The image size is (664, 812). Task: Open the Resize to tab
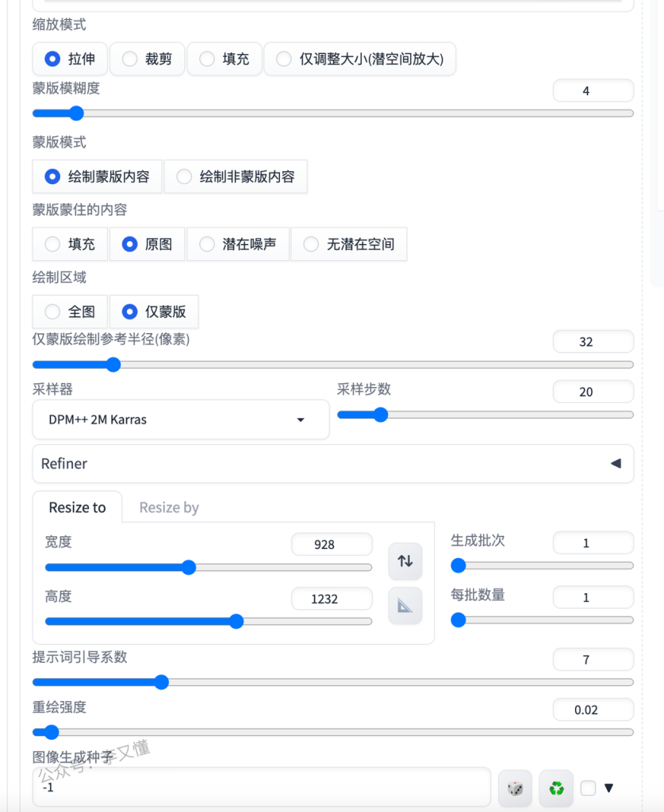[x=77, y=507]
